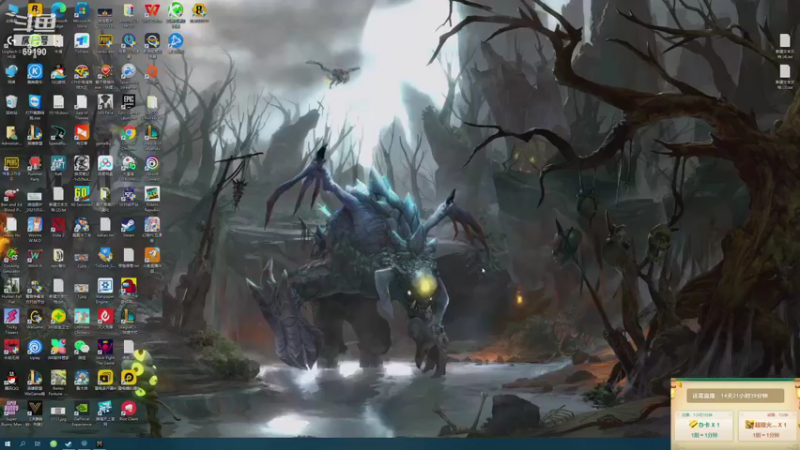
Task: Open the Wallpaper Engine shortcut
Action: coord(105,286)
